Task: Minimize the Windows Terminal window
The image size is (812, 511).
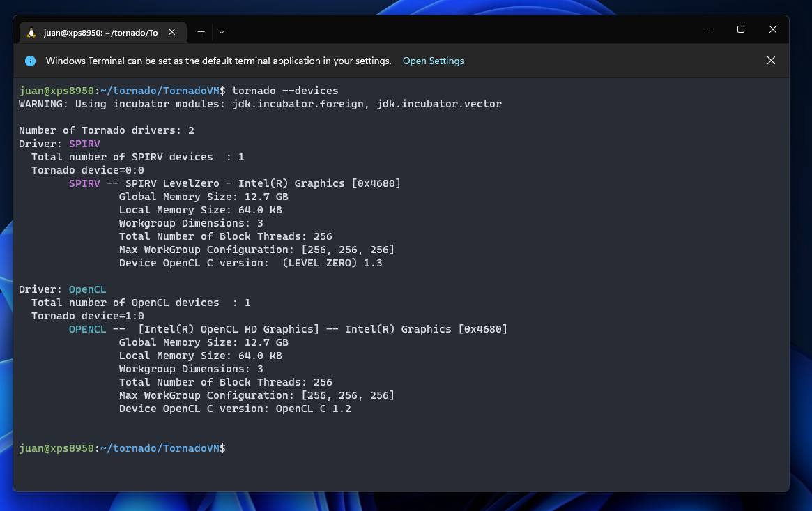Action: tap(709, 29)
